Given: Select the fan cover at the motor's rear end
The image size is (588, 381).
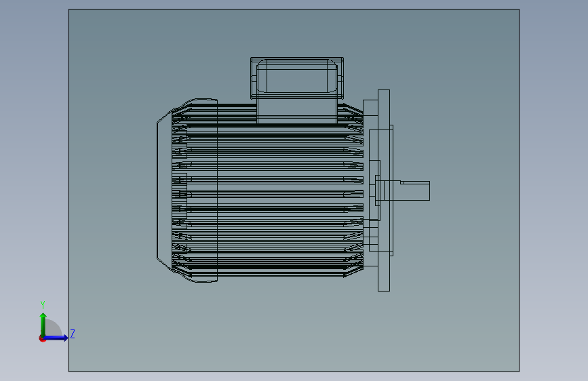Looking at the screenshot, I should [x=187, y=190].
